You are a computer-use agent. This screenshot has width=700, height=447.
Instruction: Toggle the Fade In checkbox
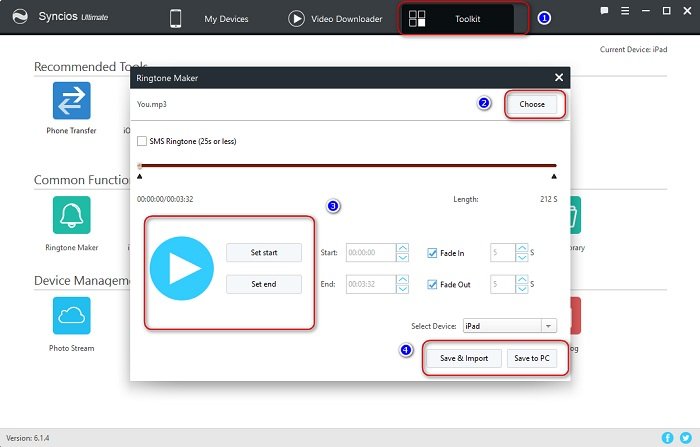pyautogui.click(x=432, y=253)
